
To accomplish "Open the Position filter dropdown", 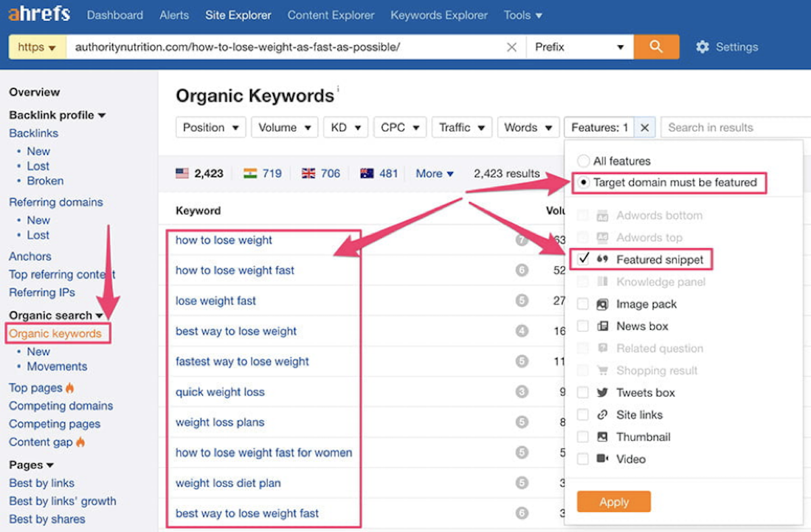I will click(210, 127).
